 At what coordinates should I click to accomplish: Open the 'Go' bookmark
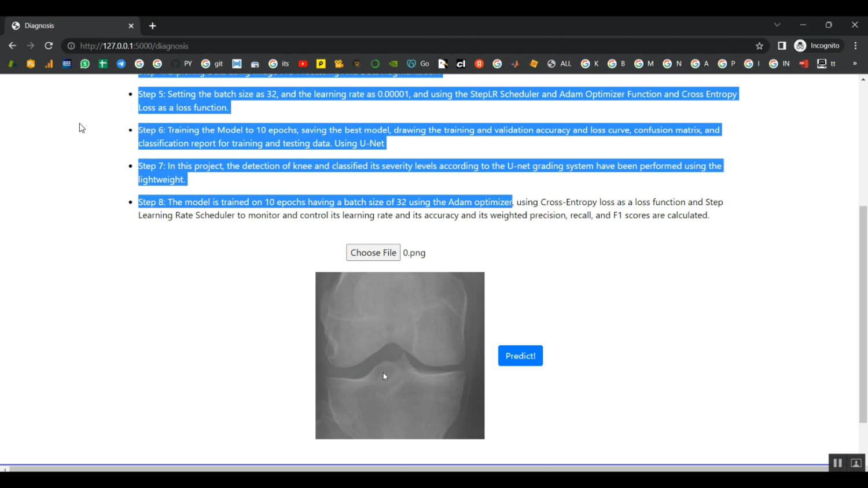(418, 64)
